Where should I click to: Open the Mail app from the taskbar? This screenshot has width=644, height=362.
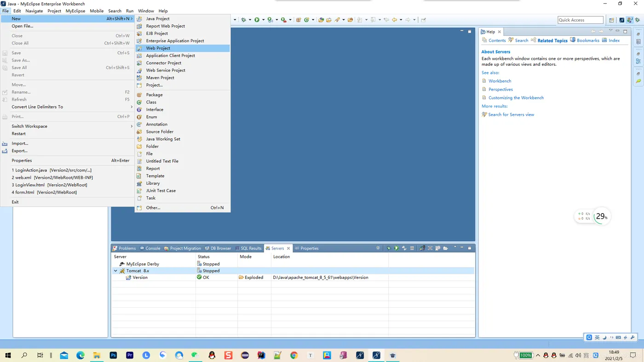point(64,355)
